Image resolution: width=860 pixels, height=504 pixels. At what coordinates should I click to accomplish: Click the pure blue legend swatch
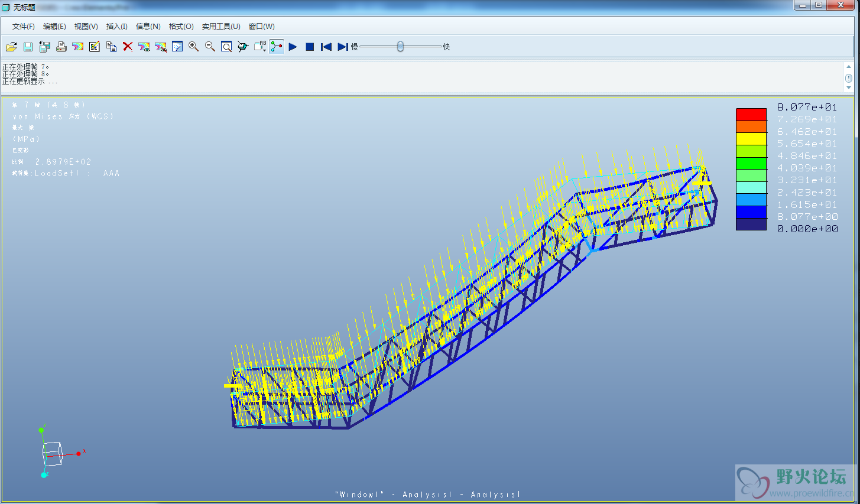click(751, 212)
